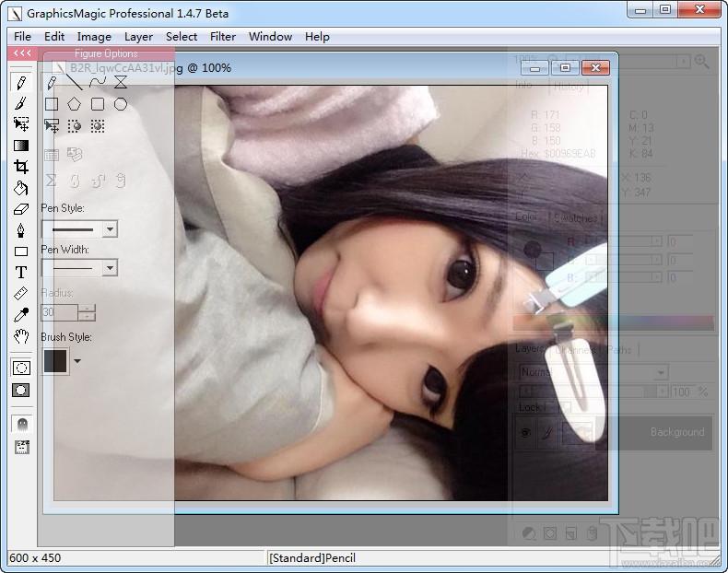728x573 pixels.
Task: Toggle the Lock checkbox in Layers panel
Action: [565, 407]
